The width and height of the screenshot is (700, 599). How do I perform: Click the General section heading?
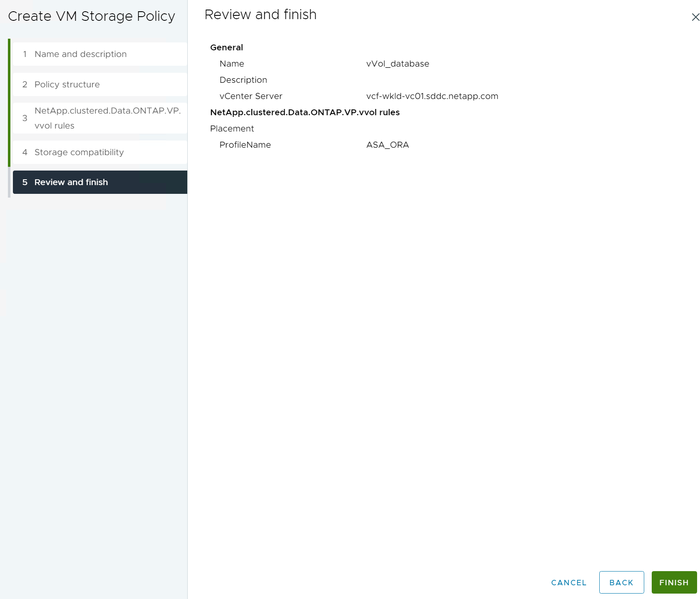(226, 47)
